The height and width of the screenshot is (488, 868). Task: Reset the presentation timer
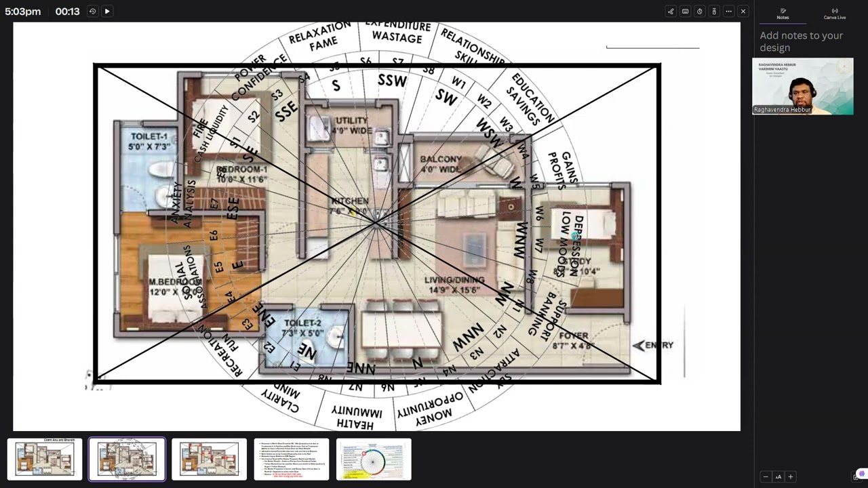click(x=92, y=12)
